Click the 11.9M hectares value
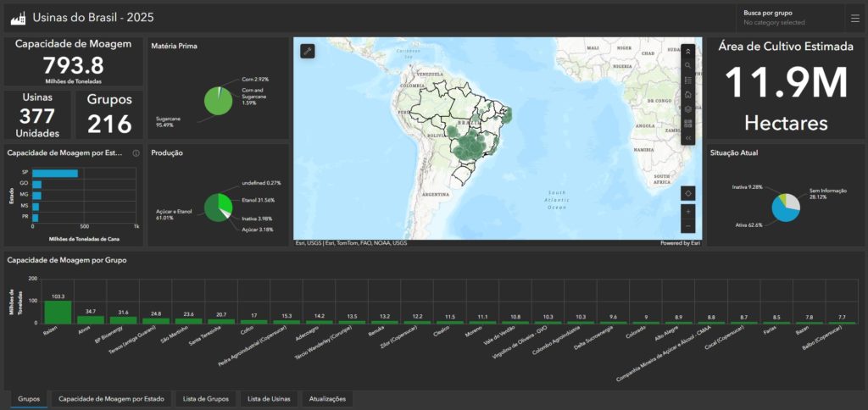 click(786, 82)
